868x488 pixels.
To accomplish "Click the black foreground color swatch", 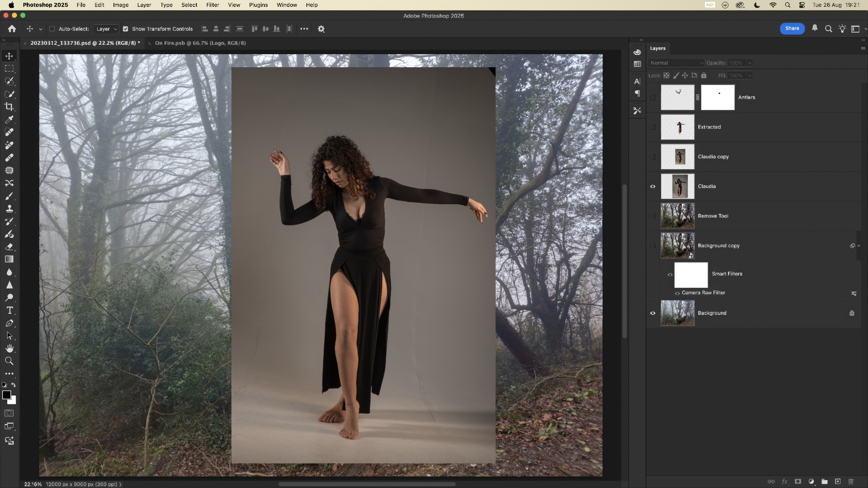I will 6,395.
